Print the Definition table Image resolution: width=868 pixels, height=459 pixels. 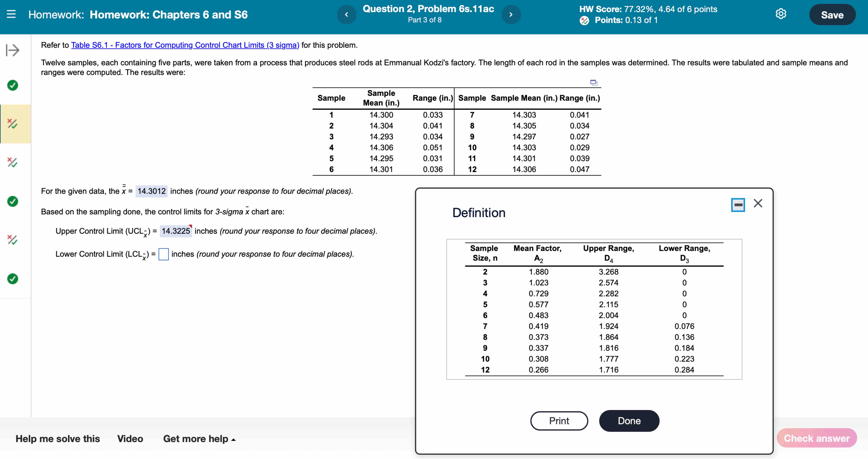[x=559, y=421]
